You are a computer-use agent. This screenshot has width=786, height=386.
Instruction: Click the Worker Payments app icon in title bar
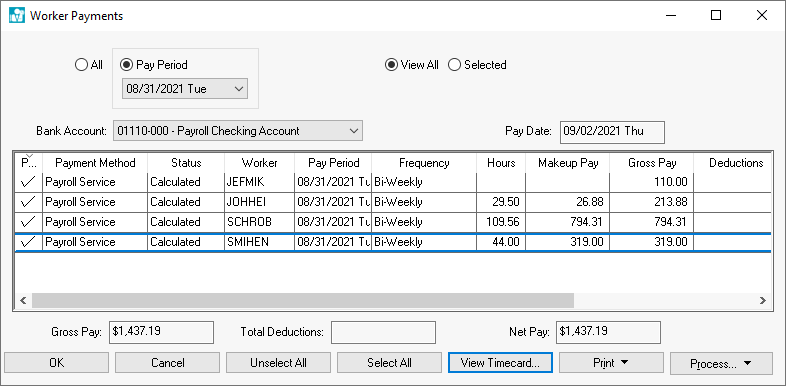pos(17,16)
